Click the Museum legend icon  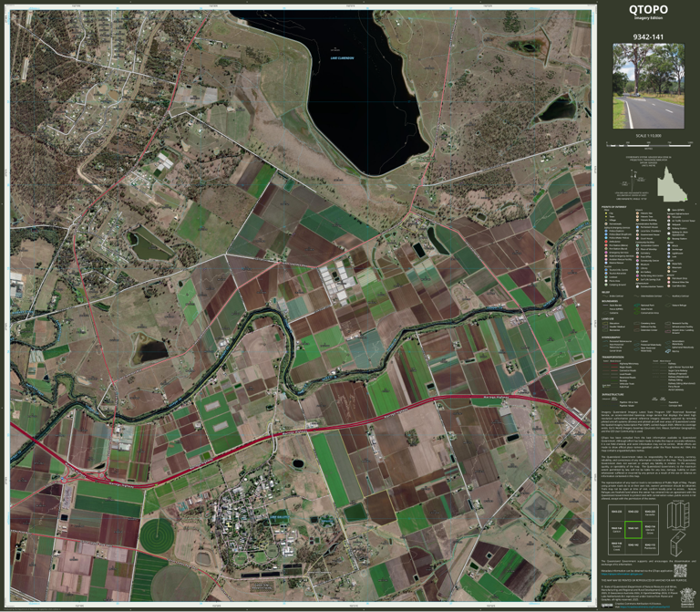coord(637,265)
